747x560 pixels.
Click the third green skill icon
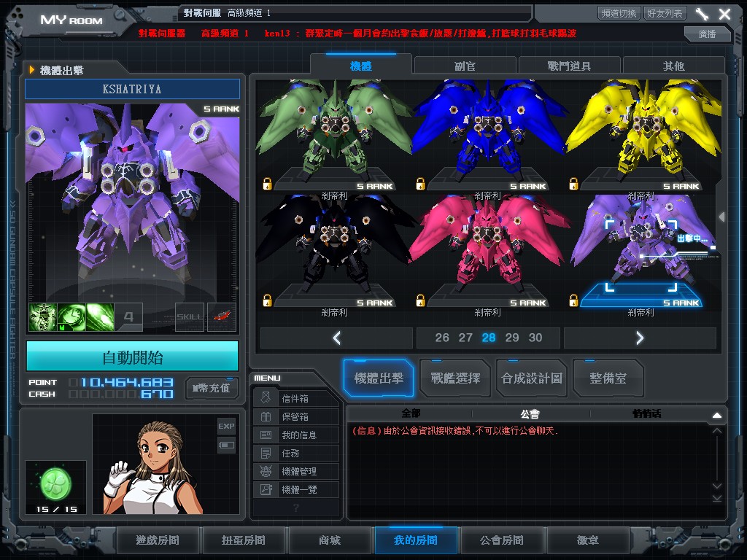point(100,316)
